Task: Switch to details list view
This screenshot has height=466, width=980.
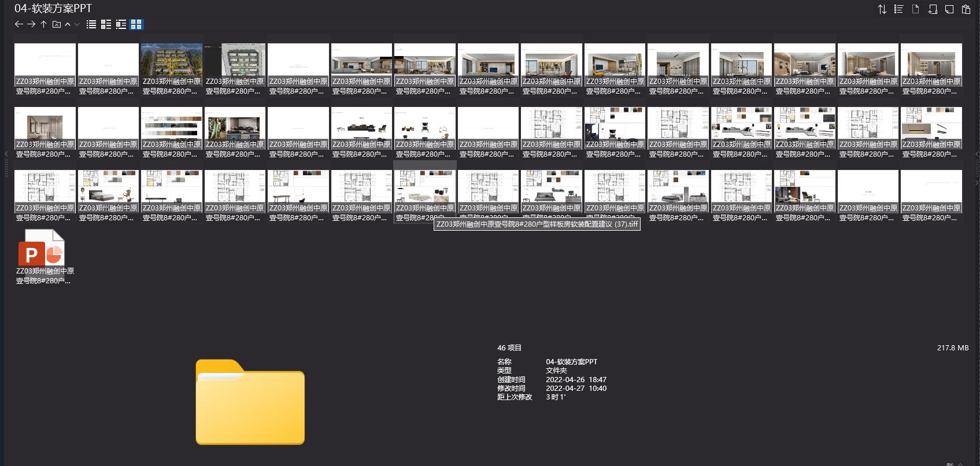Action: click(x=106, y=24)
